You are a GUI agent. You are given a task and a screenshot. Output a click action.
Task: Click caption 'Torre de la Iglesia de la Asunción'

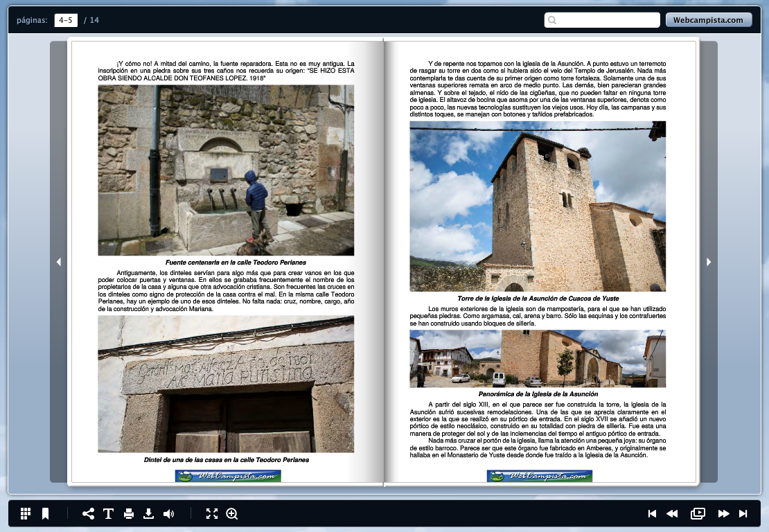point(538,299)
